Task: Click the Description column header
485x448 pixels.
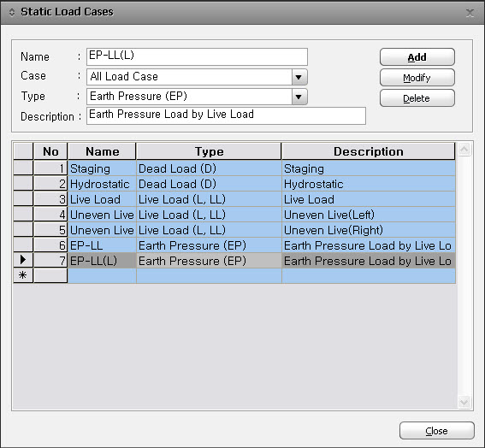Action: coord(369,151)
